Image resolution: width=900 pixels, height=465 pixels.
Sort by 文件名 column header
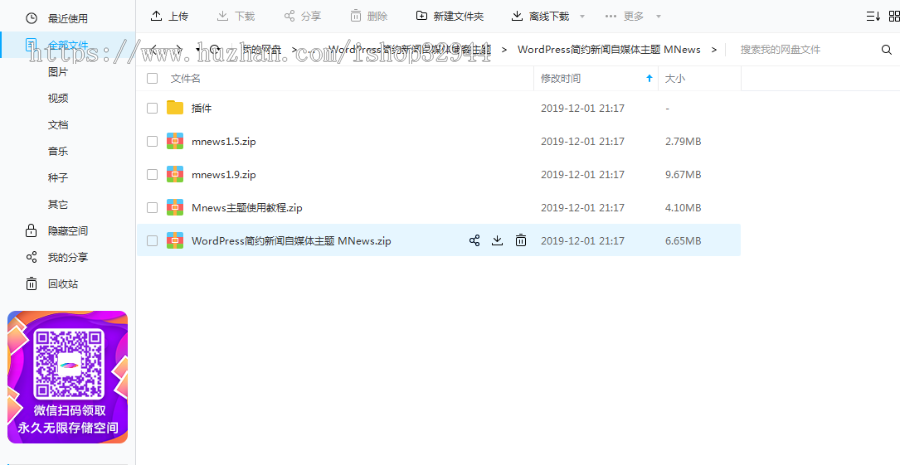coord(185,79)
